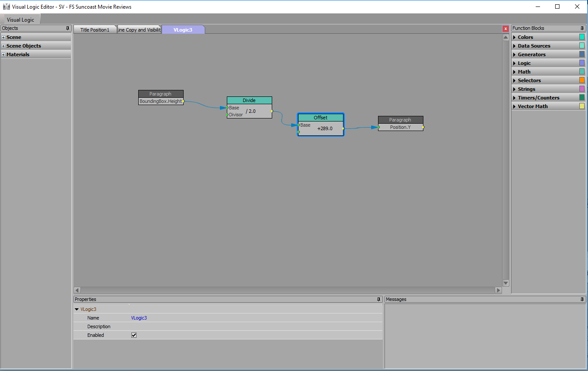Click the canvas scroll down arrow

coord(506,283)
